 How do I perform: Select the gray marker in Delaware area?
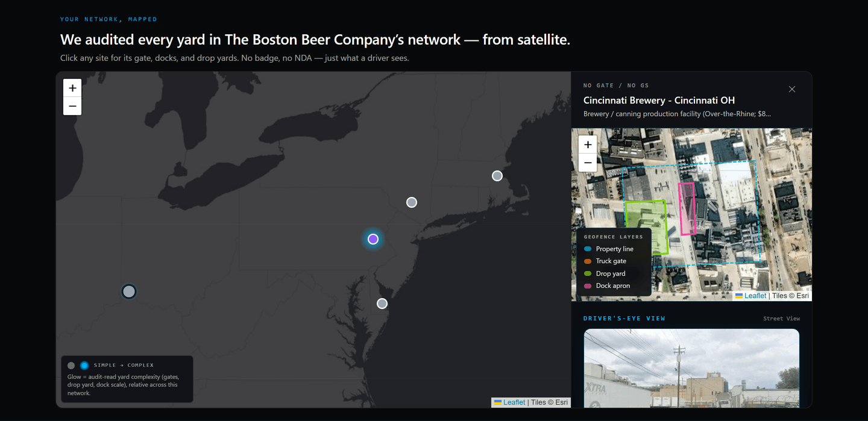point(382,304)
